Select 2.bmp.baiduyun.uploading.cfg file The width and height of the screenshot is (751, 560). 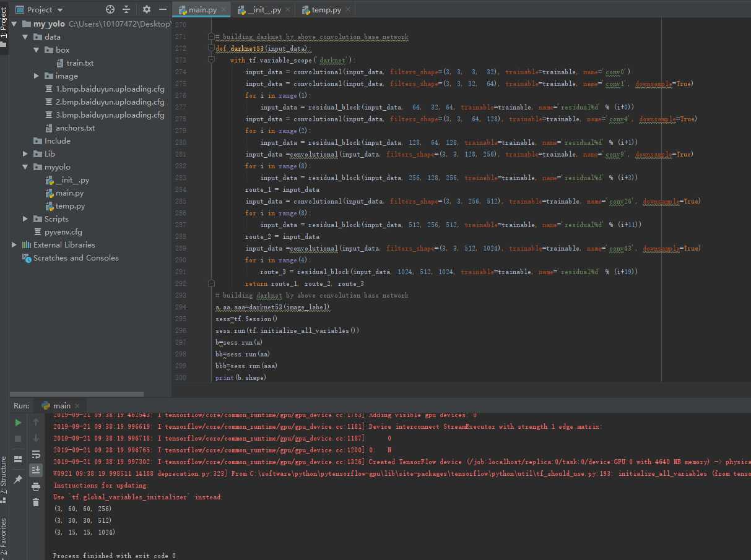coord(110,102)
